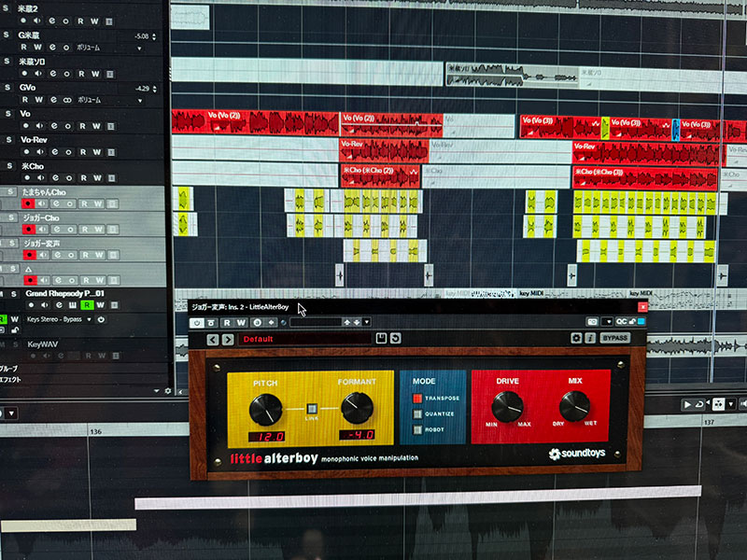747x560 pixels.
Task: Click the QC quick controls button
Action: pyautogui.click(x=621, y=322)
